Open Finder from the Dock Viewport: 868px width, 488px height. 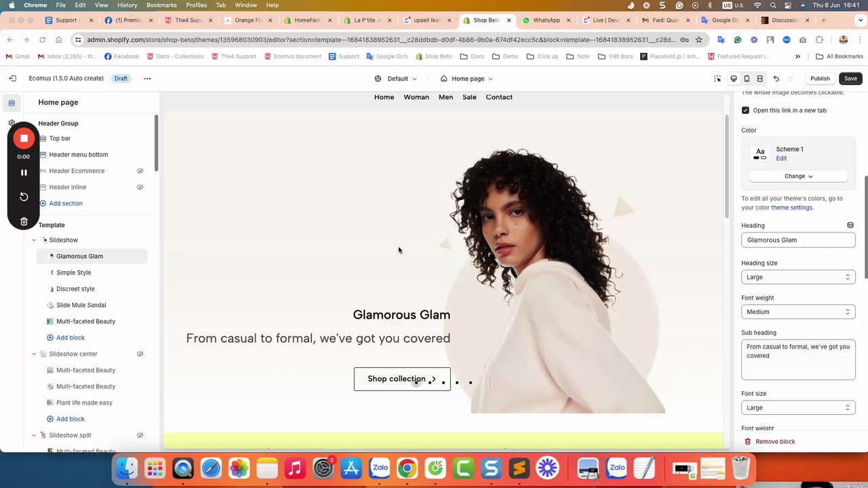[127, 468]
